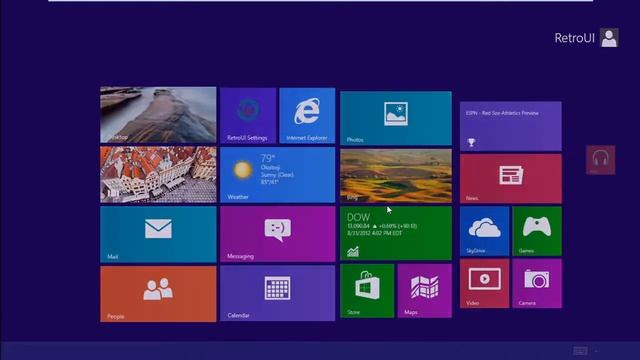Open the ESPN sports headline tile
Image resolution: width=640 pixels, height=360 pixels.
pyautogui.click(x=511, y=126)
